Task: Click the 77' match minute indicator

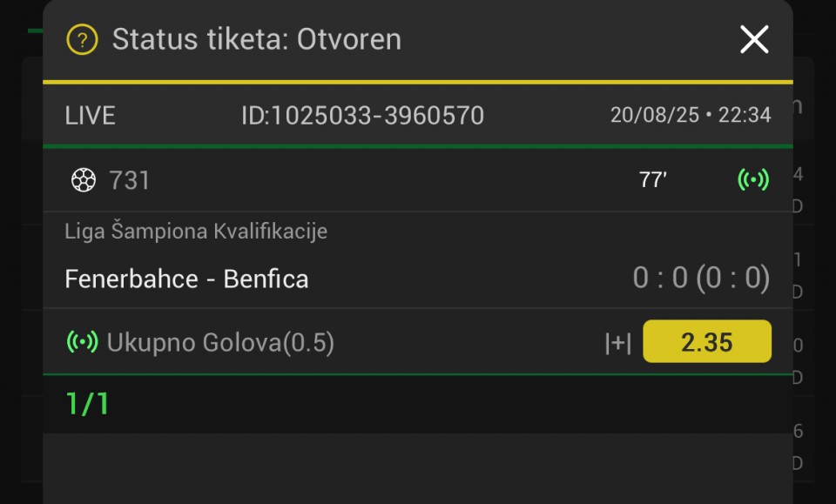Action: click(x=652, y=180)
